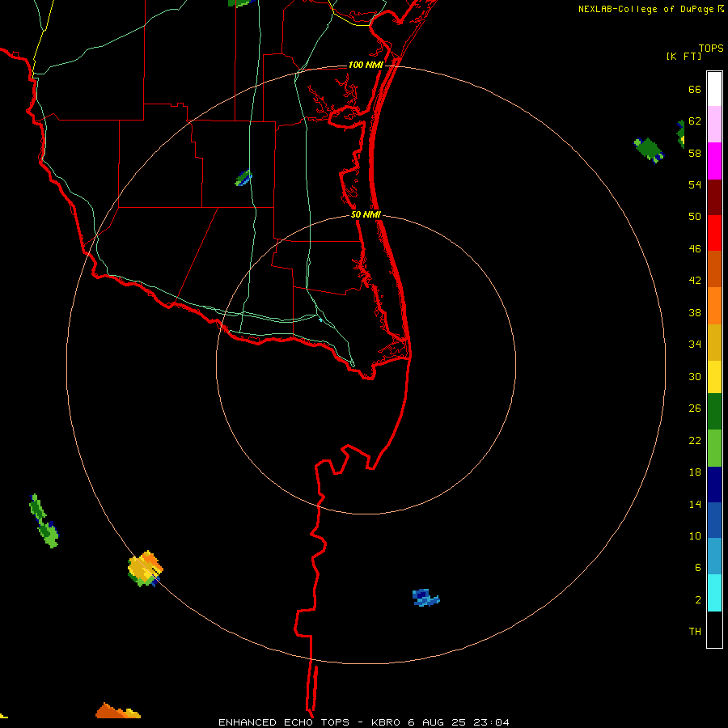Image resolution: width=728 pixels, height=728 pixels.
Task: Click the legend value "30"
Action: coord(695,376)
